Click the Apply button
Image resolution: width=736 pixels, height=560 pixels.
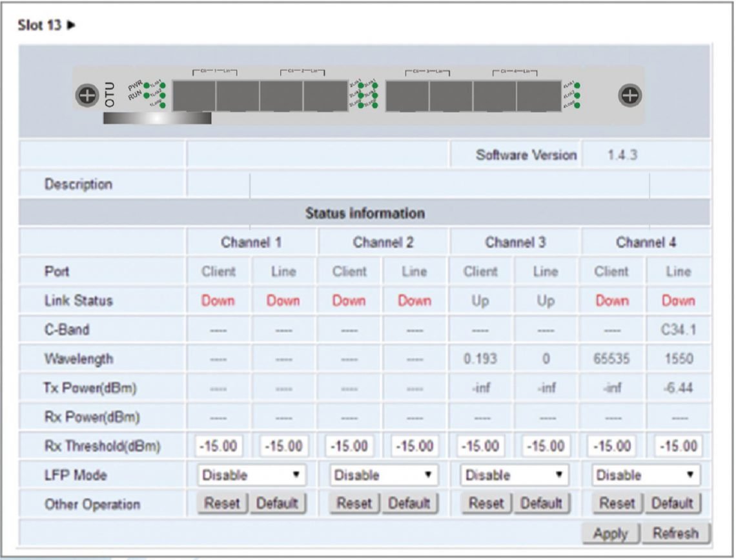[x=609, y=533]
